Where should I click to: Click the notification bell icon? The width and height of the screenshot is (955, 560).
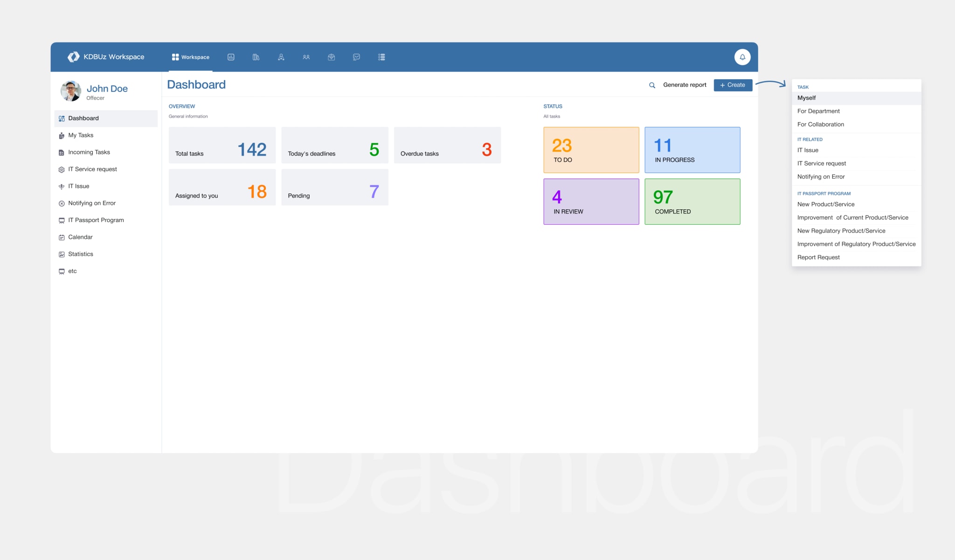742,57
